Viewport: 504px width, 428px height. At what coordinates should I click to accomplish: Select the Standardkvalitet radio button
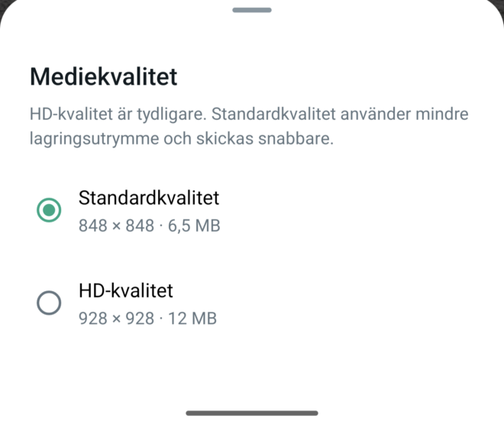[x=49, y=210]
